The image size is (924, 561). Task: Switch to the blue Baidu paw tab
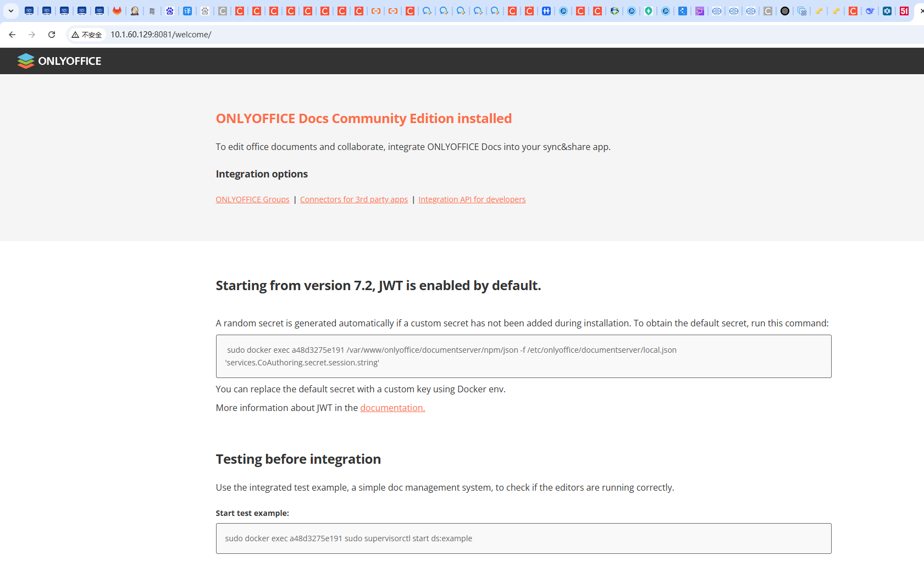170,11
